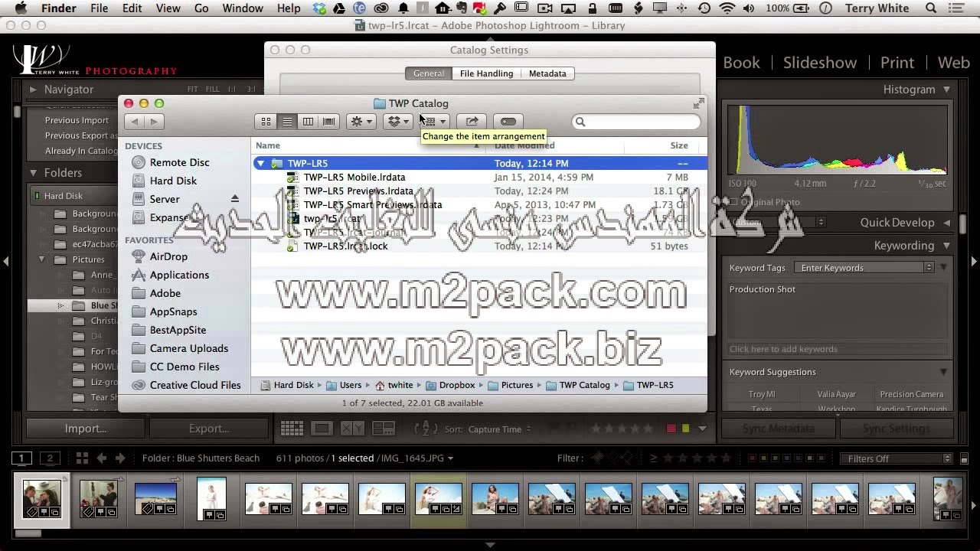The width and height of the screenshot is (980, 551).
Task: Open Creative Cloud Files in sidebar
Action: (x=195, y=385)
